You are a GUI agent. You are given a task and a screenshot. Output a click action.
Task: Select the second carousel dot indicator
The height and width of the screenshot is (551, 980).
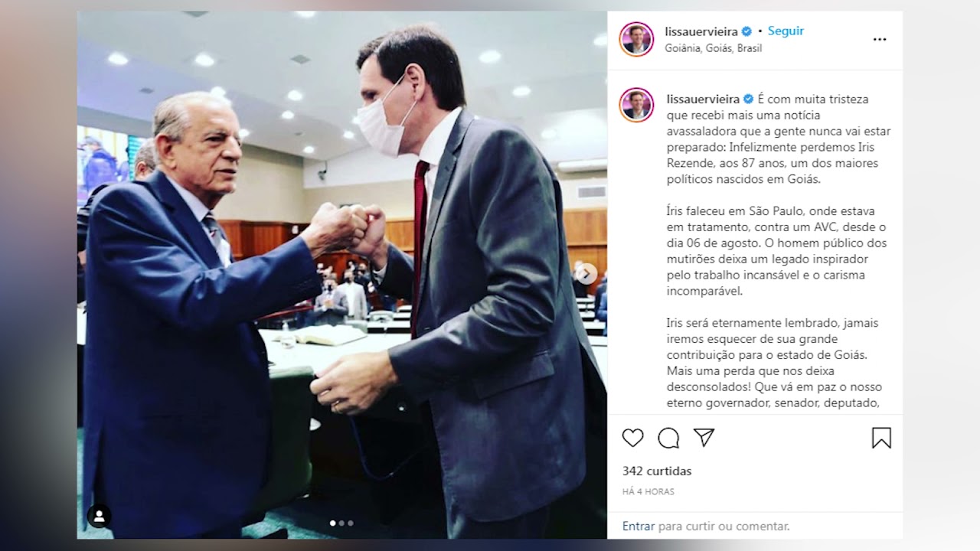pyautogui.click(x=341, y=523)
